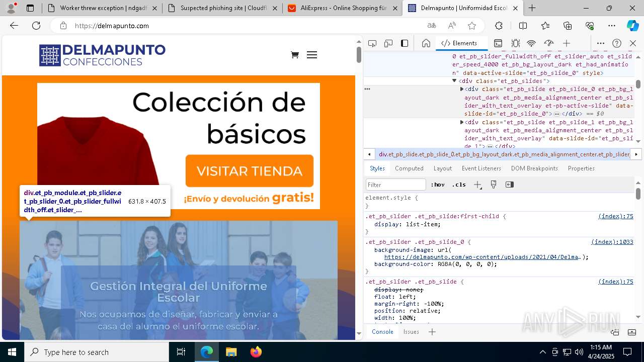This screenshot has width=644, height=362.
Task: Open the Network wifi icon in DevTools
Action: pyautogui.click(x=531, y=43)
